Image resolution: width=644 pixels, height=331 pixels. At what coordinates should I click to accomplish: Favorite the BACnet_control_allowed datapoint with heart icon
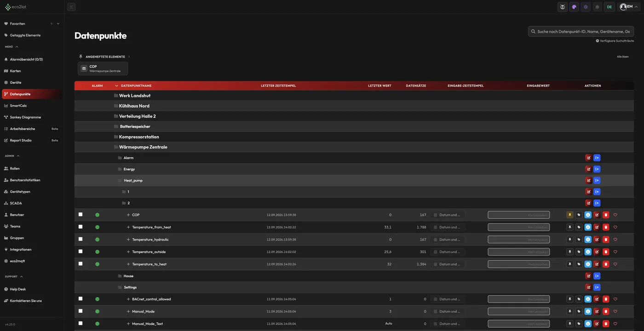(x=615, y=299)
